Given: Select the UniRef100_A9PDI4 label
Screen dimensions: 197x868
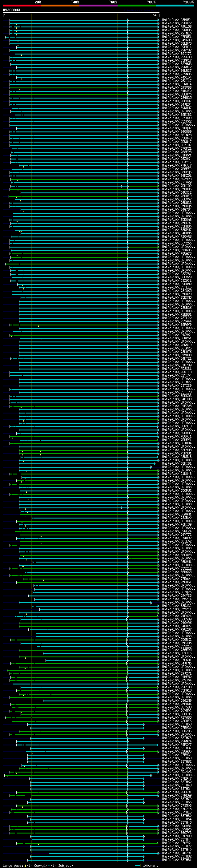Looking at the screenshot, I should pos(176,47).
